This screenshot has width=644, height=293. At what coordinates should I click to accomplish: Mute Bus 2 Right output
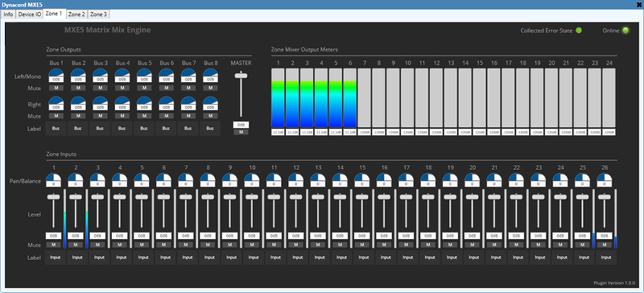click(x=78, y=116)
